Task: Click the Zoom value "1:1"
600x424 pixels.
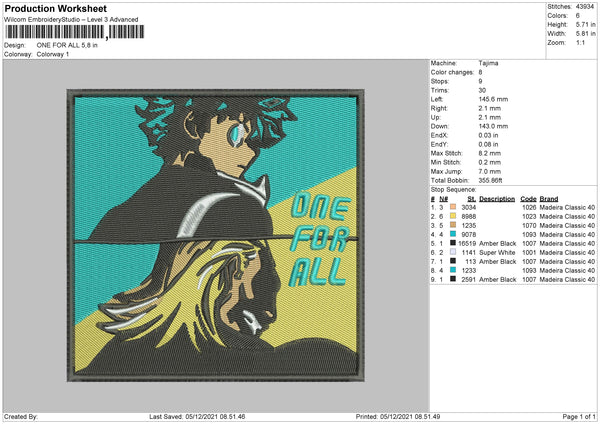Action: pyautogui.click(x=580, y=42)
